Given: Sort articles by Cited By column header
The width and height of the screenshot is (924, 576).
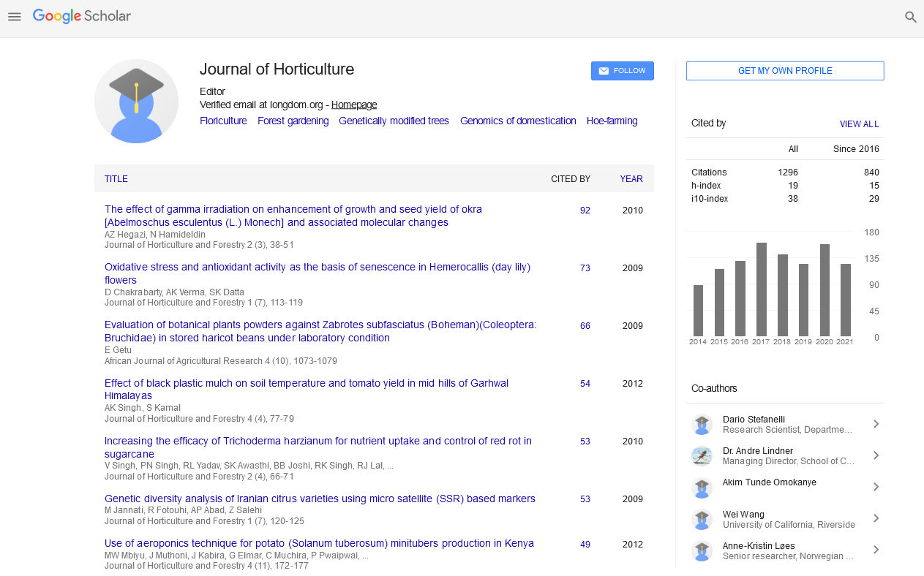Looking at the screenshot, I should pyautogui.click(x=571, y=179).
